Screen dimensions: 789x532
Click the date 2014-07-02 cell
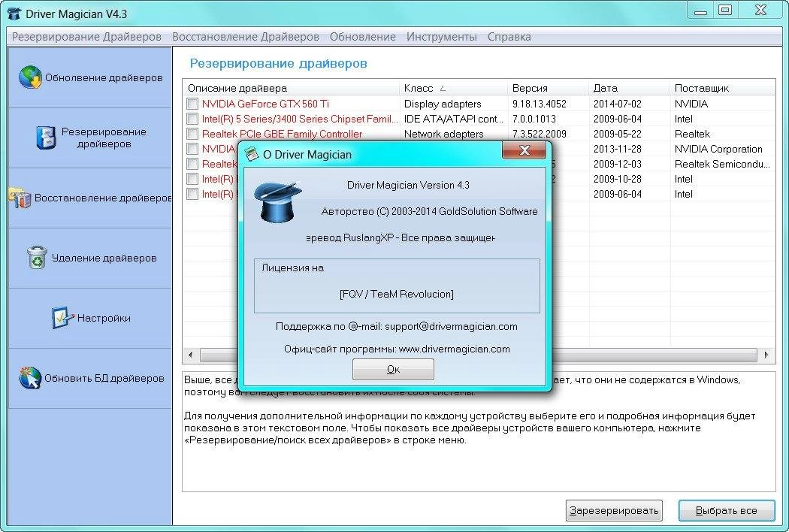pos(618,104)
